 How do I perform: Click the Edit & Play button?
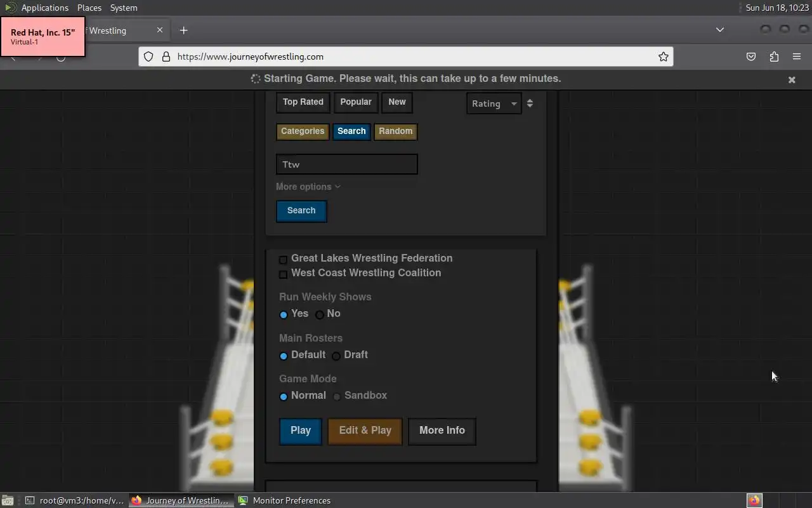[365, 431]
